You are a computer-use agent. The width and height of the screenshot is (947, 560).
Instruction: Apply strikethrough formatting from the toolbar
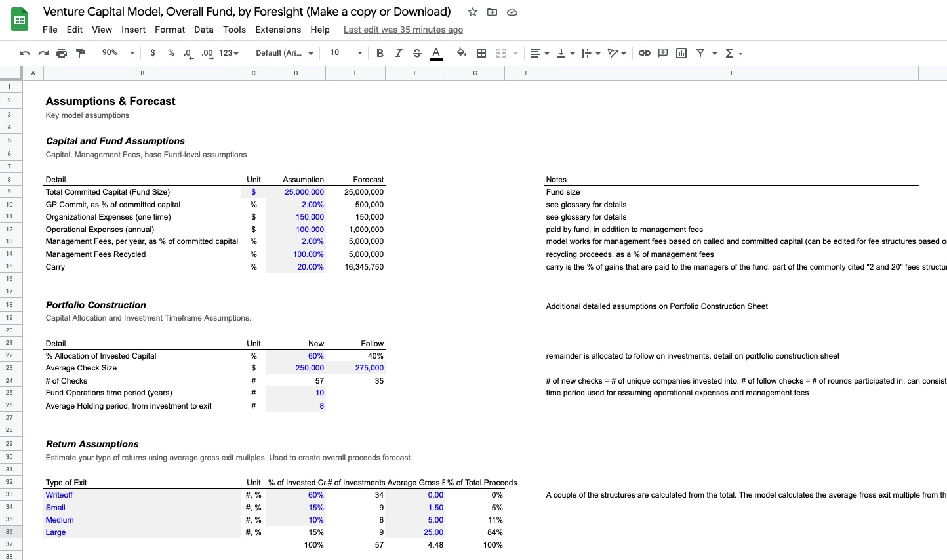coord(416,53)
